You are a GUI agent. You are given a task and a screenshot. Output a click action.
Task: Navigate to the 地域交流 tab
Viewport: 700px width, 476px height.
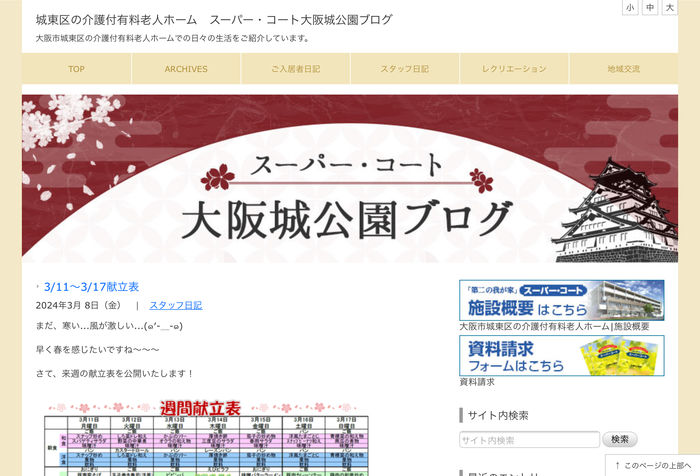pyautogui.click(x=623, y=69)
